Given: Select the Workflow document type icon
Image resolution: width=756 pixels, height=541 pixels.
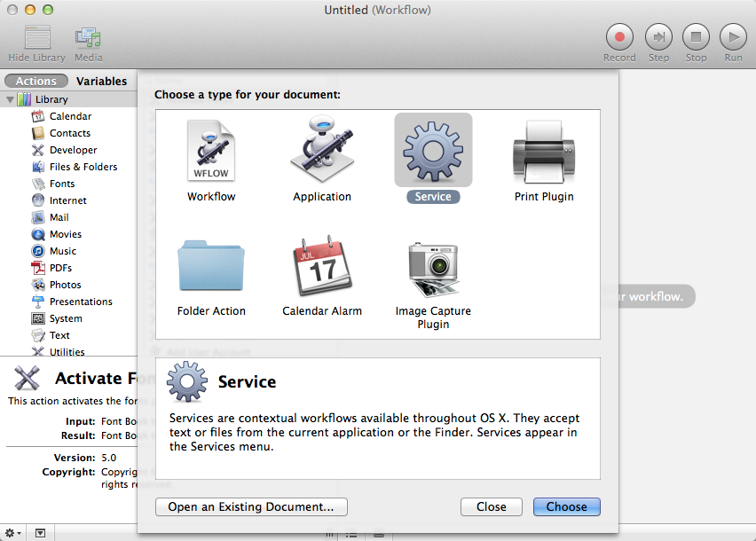Looking at the screenshot, I should (211, 150).
